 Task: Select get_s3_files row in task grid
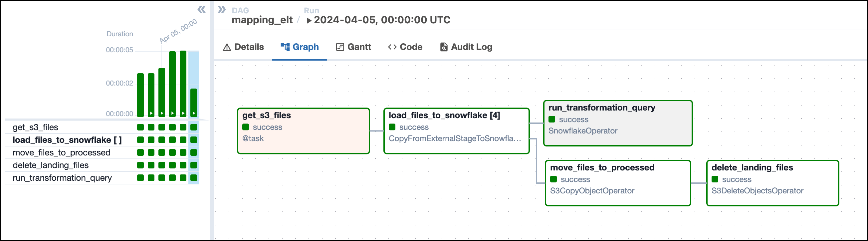[x=35, y=127]
